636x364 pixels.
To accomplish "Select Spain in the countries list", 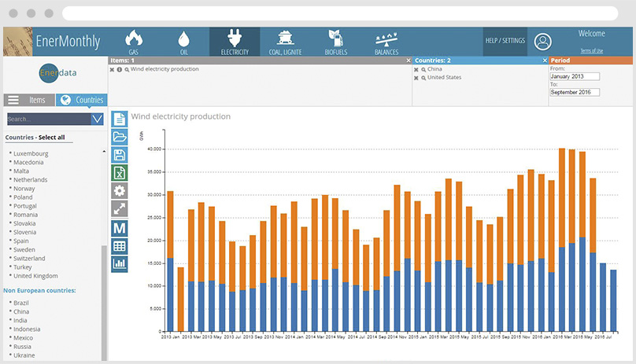I will click(x=20, y=240).
